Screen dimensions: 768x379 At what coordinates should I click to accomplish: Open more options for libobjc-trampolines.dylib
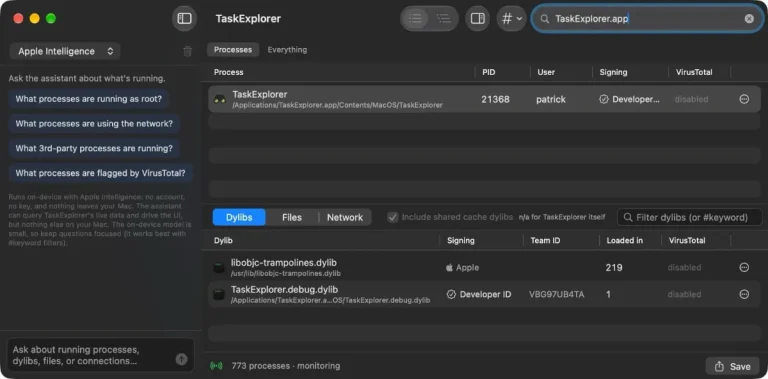[744, 267]
